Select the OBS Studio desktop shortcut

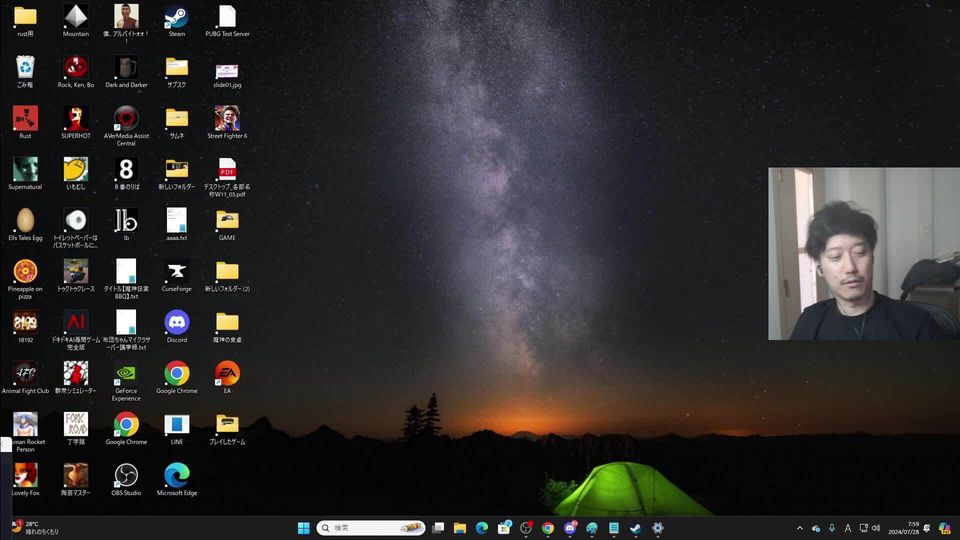[126, 475]
